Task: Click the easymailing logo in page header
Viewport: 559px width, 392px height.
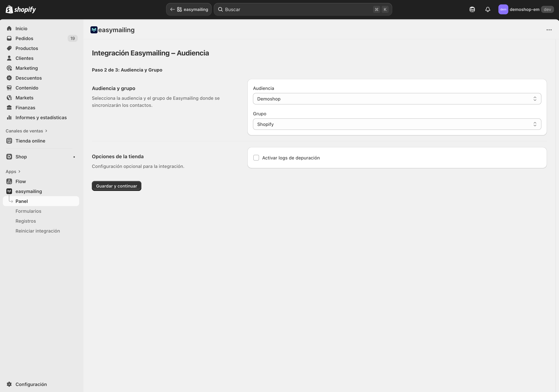Action: (94, 30)
